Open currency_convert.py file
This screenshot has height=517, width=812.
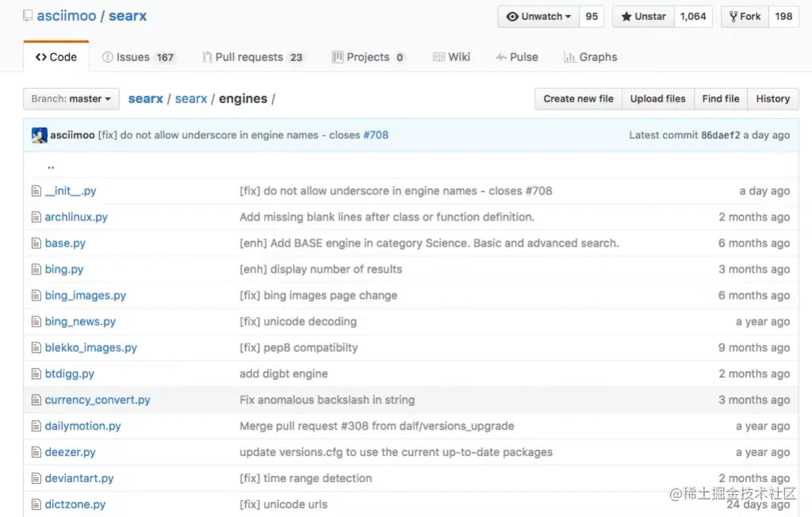pos(98,400)
